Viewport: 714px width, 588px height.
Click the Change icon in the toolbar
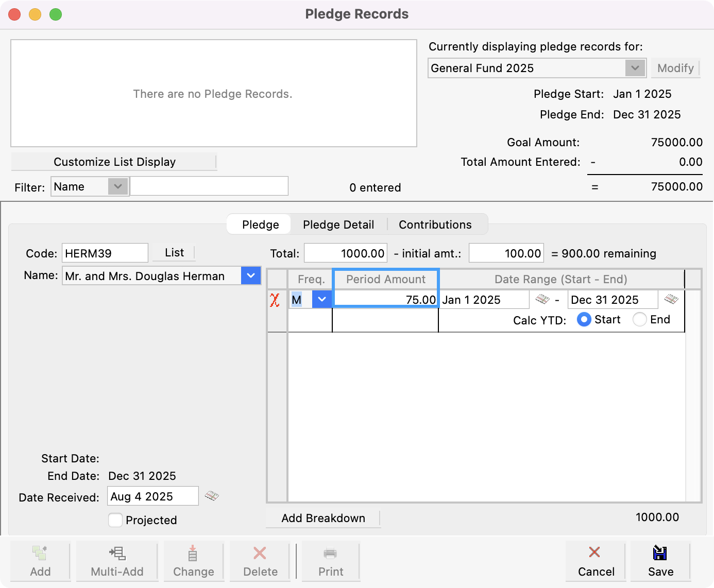[x=193, y=561]
